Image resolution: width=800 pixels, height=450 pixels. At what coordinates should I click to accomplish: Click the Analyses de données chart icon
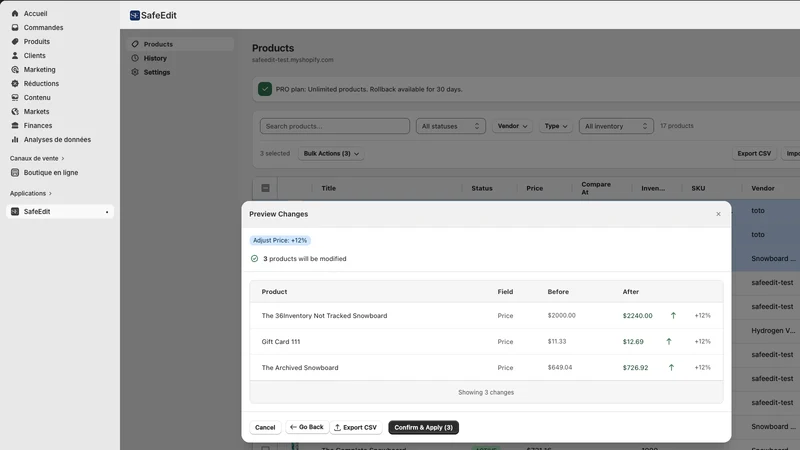[15, 139]
